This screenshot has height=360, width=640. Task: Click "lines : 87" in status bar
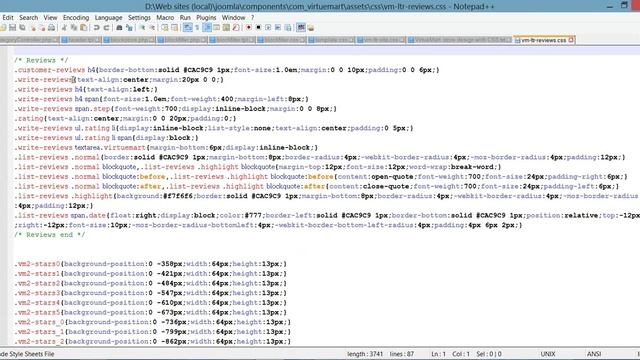[x=402, y=354]
